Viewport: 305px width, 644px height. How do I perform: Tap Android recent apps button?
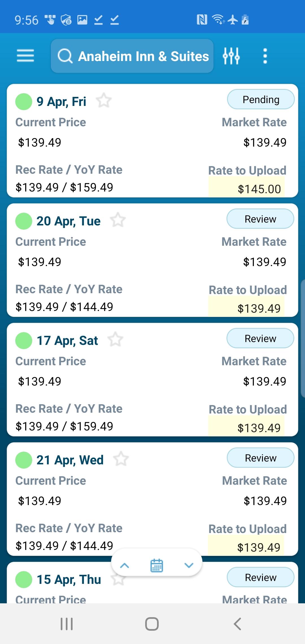[67, 624]
